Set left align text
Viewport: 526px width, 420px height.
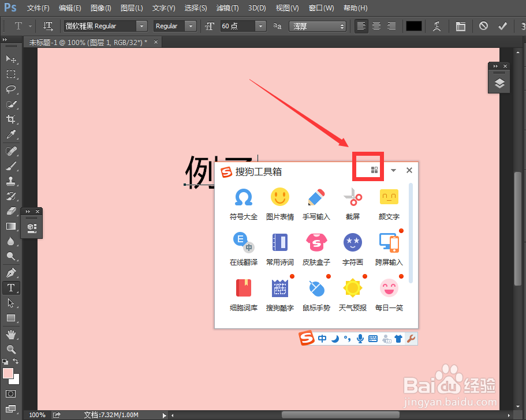click(361, 26)
